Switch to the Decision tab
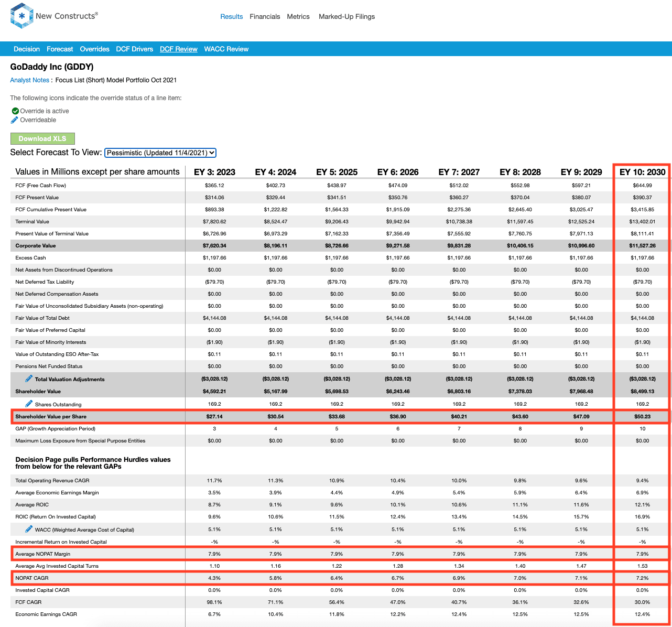 [27, 49]
